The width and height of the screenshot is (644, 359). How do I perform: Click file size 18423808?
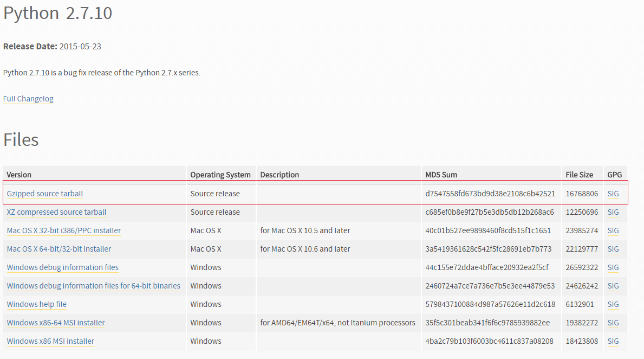[582, 341]
